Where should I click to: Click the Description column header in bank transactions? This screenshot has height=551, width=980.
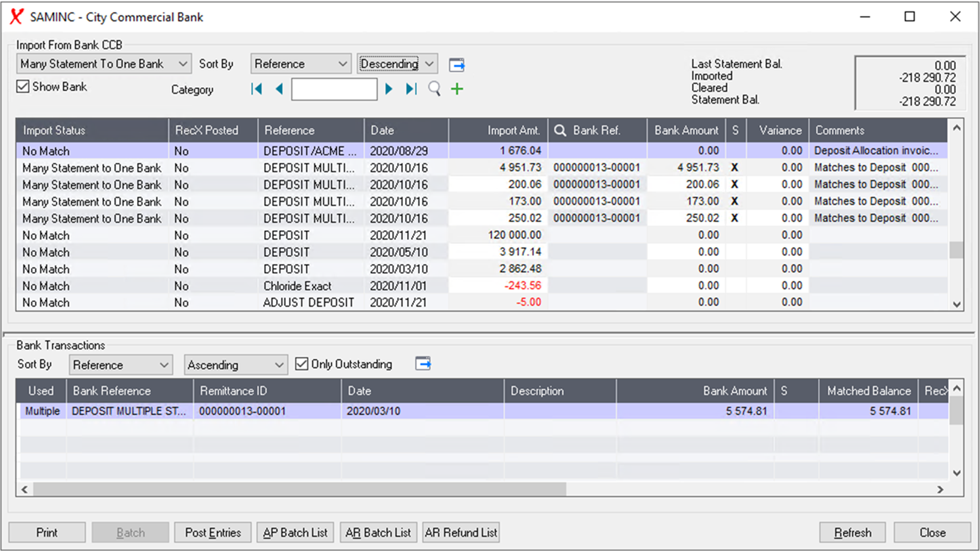pyautogui.click(x=560, y=391)
